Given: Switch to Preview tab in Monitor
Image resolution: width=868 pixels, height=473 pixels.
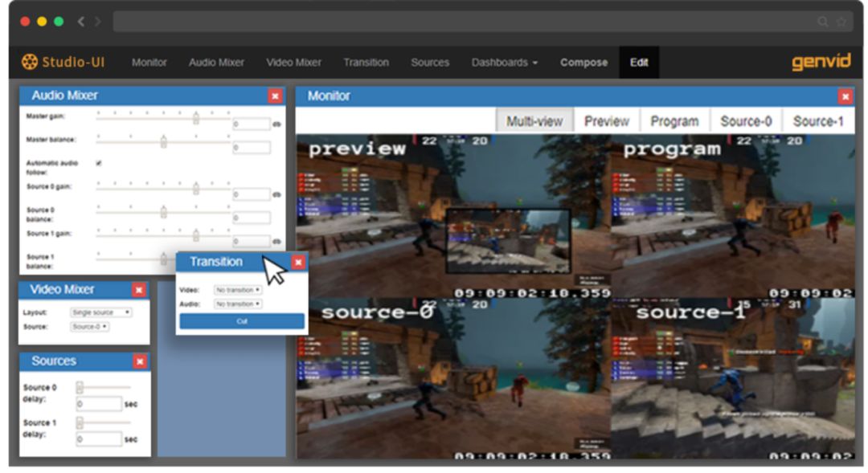Looking at the screenshot, I should [x=607, y=121].
